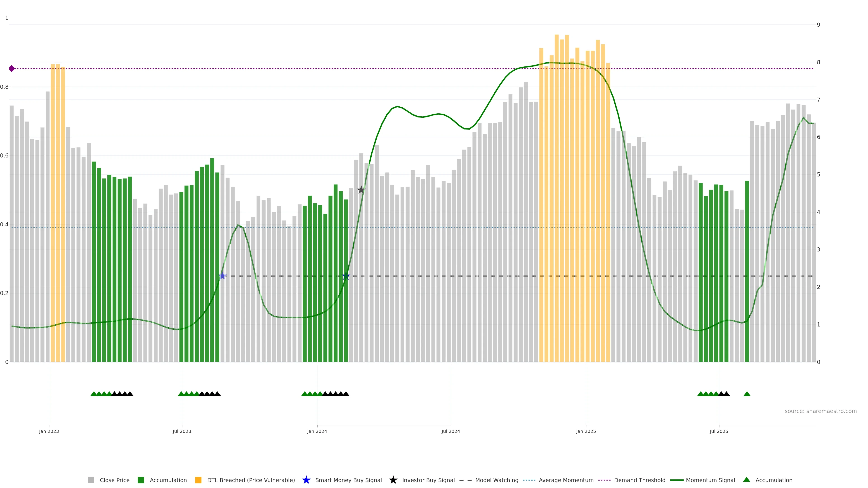Click the Jan 2023 axis label
Screen dimensions: 868x488
49,431
